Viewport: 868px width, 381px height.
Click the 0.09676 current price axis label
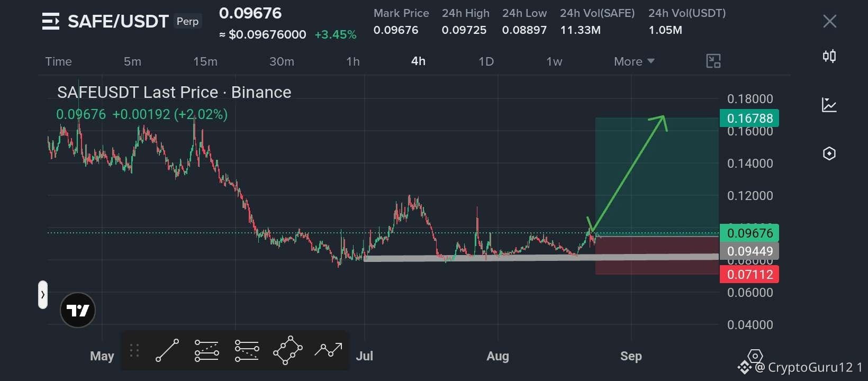coord(749,233)
